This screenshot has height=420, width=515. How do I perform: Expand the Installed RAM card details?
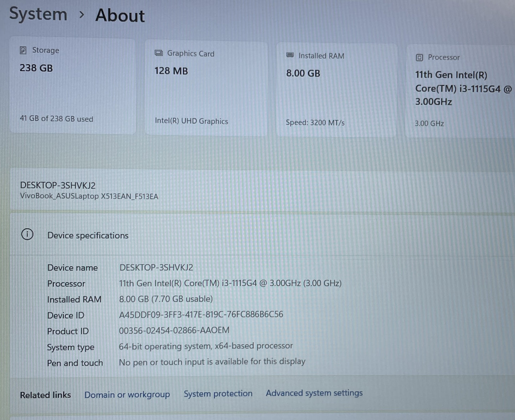336,89
